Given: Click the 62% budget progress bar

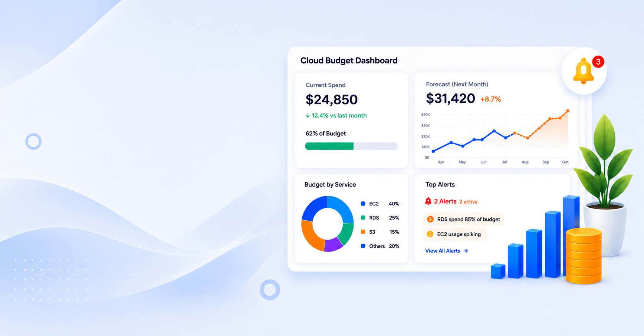Looking at the screenshot, I should [351, 146].
